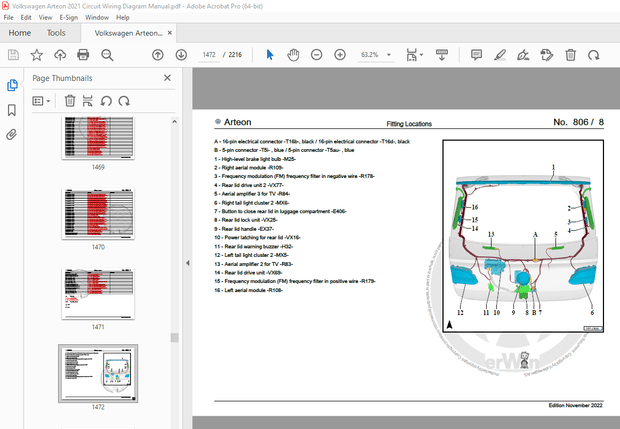
Task: Add a comment sticky note
Action: (476, 55)
